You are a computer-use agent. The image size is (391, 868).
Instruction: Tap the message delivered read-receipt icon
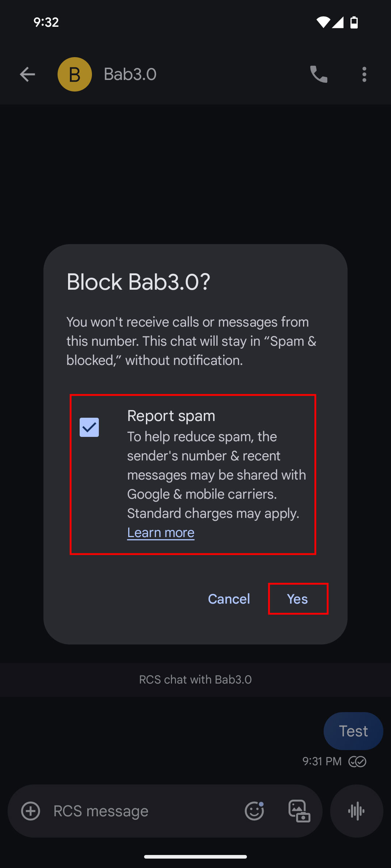pos(357,762)
